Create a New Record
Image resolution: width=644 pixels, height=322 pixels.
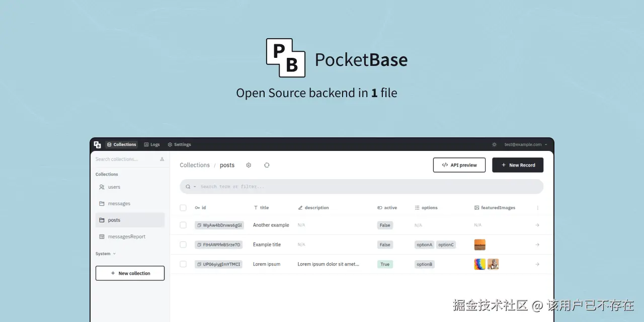[x=518, y=165]
